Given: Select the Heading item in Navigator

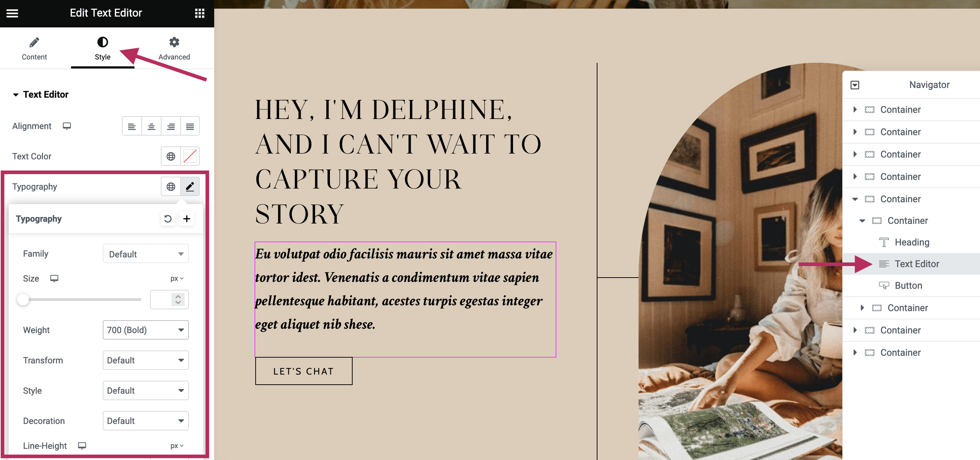Looking at the screenshot, I should 911,242.
